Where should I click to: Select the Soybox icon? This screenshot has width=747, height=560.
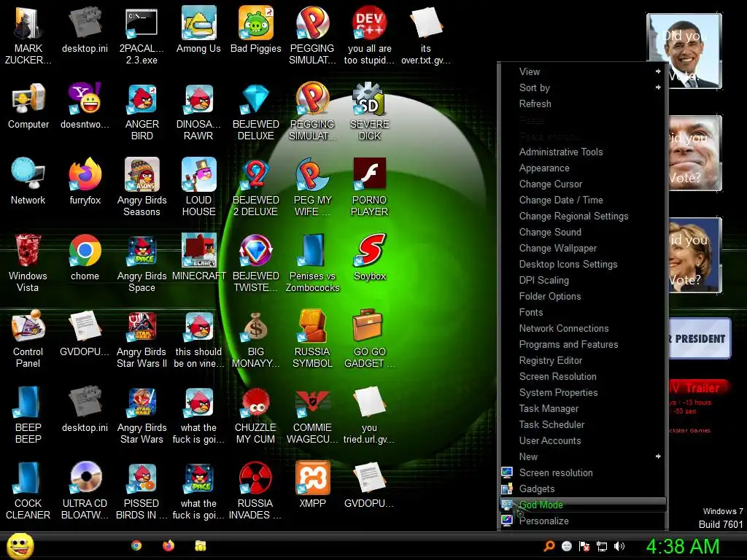[x=369, y=257]
